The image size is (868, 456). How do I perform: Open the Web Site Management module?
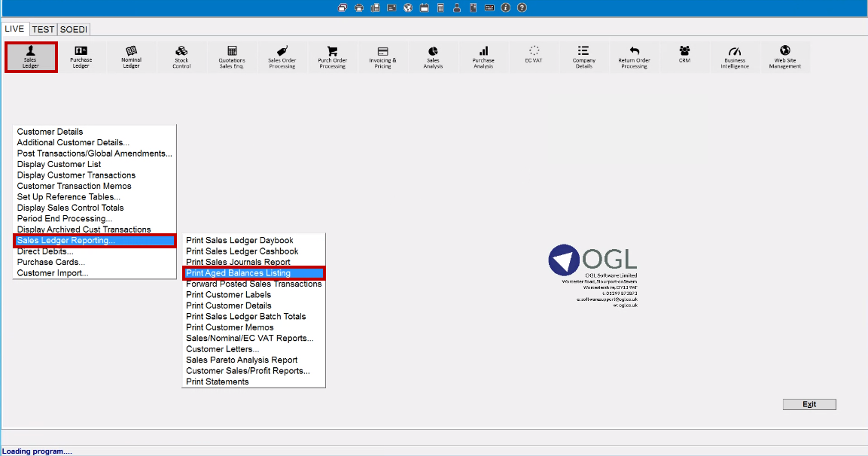pyautogui.click(x=785, y=57)
